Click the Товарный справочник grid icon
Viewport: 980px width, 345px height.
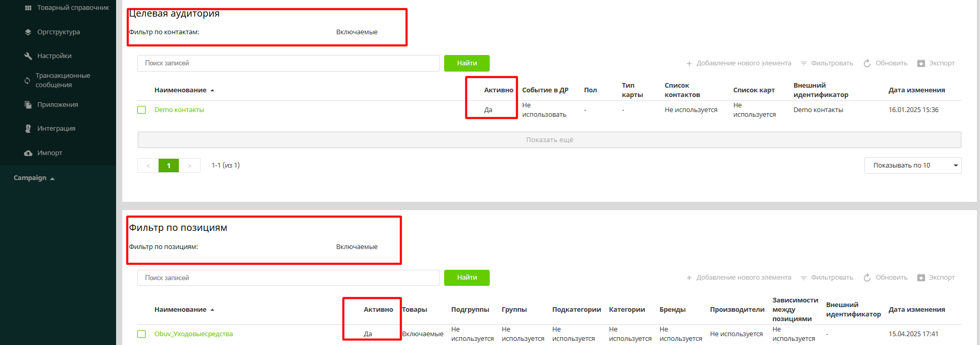coord(28,8)
